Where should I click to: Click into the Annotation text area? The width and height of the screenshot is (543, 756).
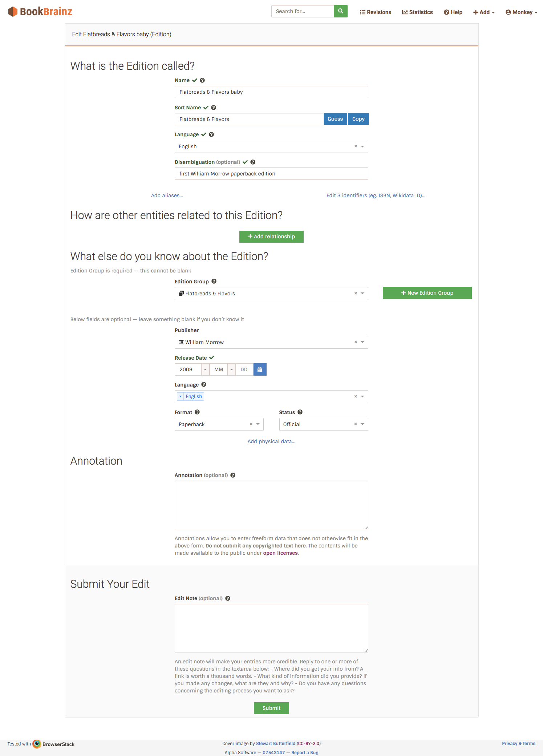(x=271, y=505)
